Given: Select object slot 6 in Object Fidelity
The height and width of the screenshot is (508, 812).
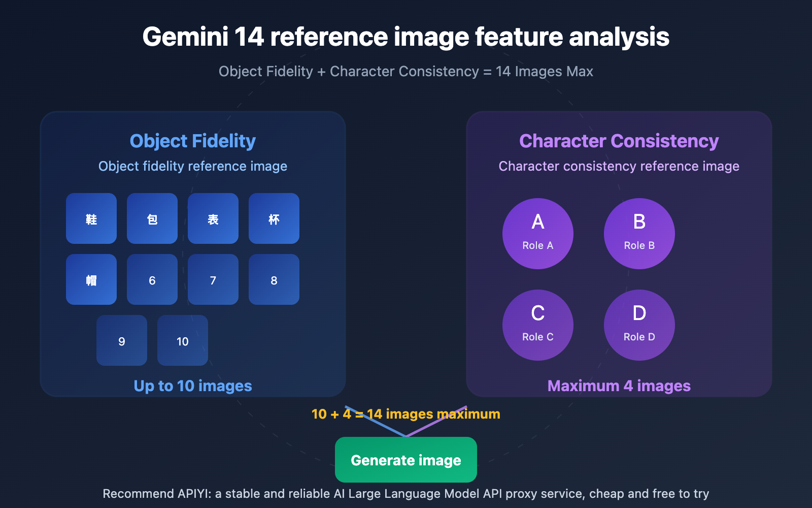Looking at the screenshot, I should pos(152,279).
